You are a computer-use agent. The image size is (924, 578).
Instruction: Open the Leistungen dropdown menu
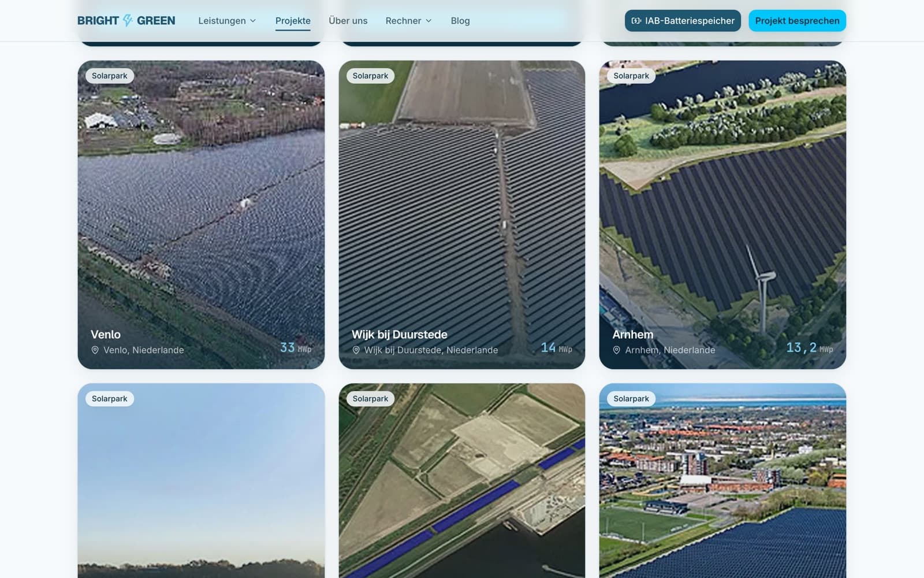click(x=227, y=21)
